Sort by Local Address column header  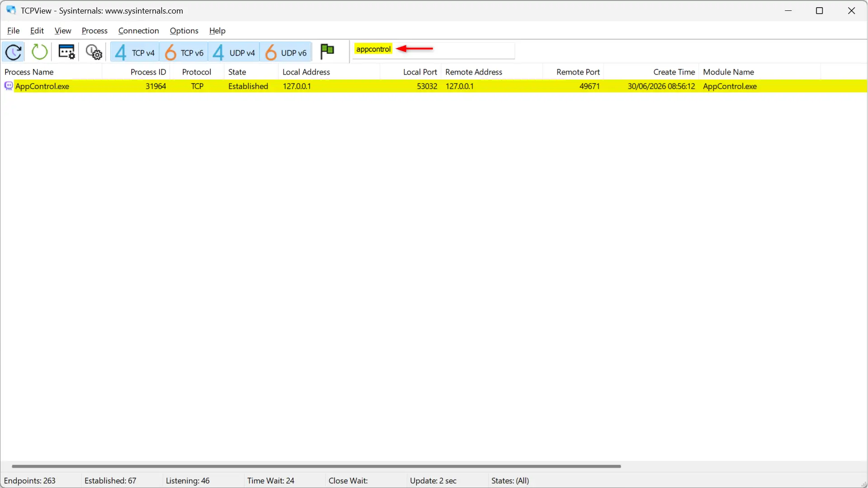coord(329,72)
